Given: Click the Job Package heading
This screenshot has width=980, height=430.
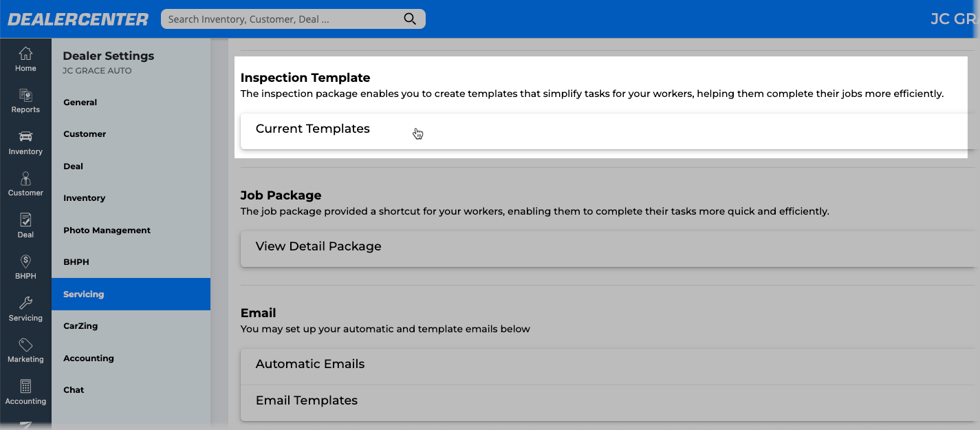Looking at the screenshot, I should 281,195.
